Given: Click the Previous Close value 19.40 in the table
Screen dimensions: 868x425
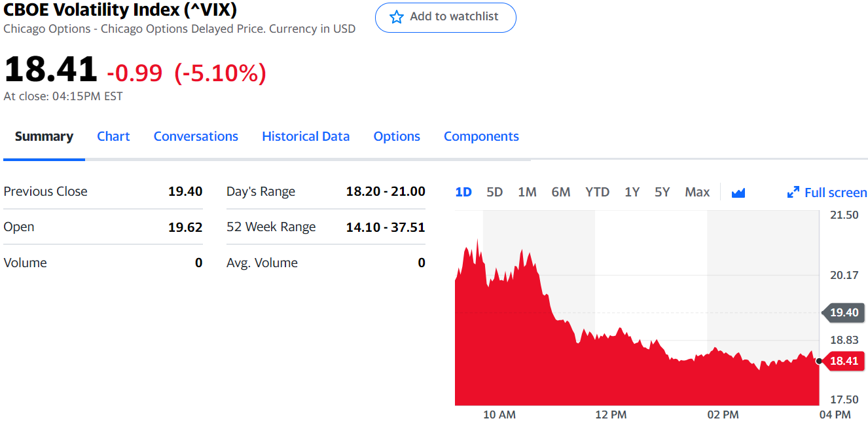Looking at the screenshot, I should pos(185,191).
